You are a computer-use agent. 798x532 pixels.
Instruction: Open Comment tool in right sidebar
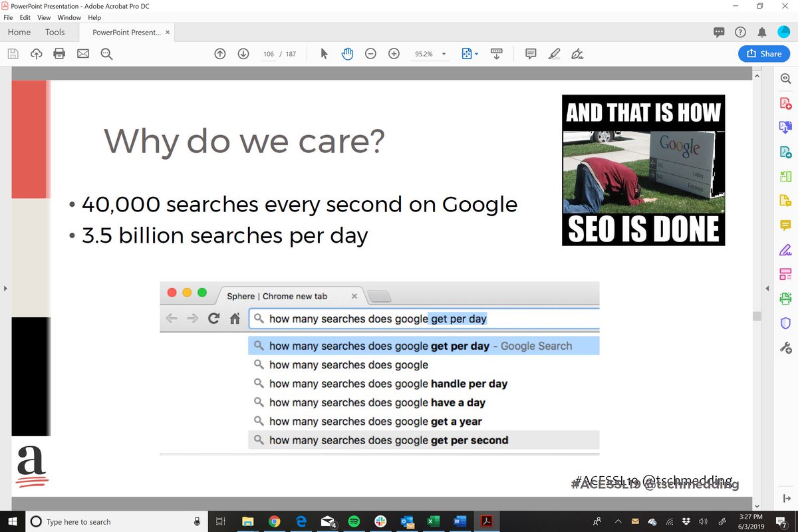click(x=785, y=225)
